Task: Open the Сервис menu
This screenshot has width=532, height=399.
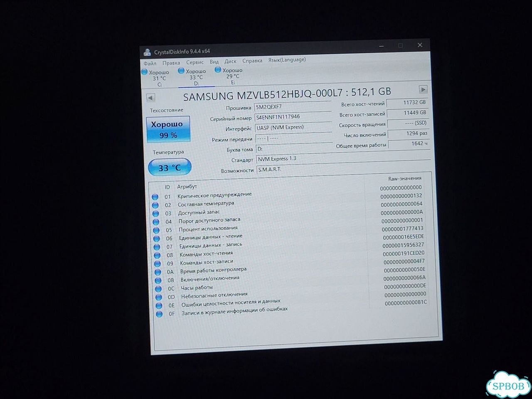Action: click(195, 62)
